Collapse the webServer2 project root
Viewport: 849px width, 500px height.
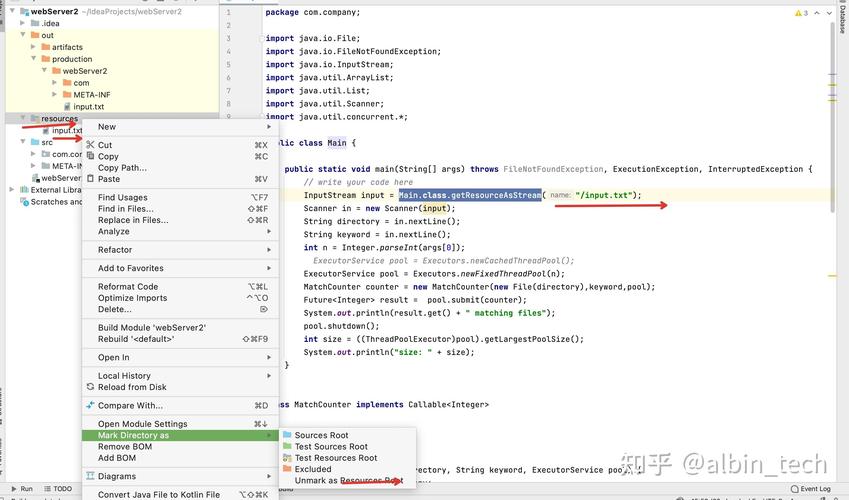tap(12, 11)
